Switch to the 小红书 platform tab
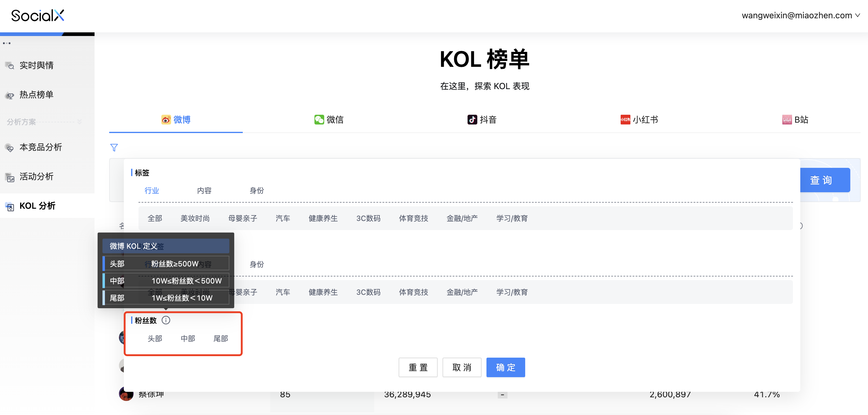 click(639, 120)
